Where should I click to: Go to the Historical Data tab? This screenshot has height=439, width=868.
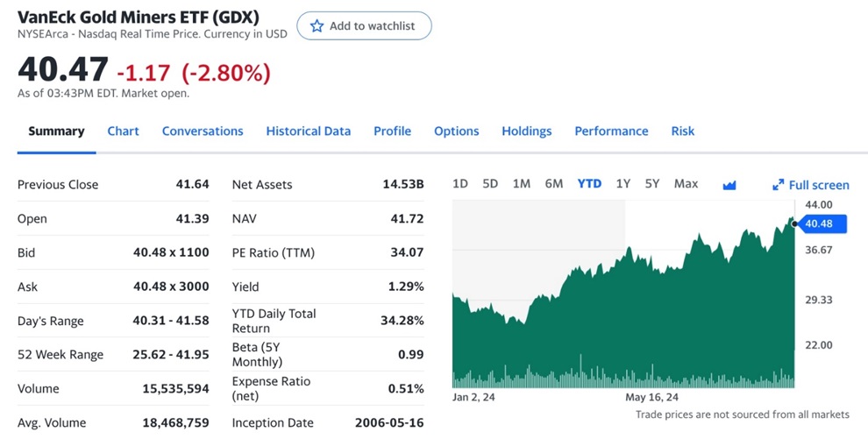(x=308, y=131)
